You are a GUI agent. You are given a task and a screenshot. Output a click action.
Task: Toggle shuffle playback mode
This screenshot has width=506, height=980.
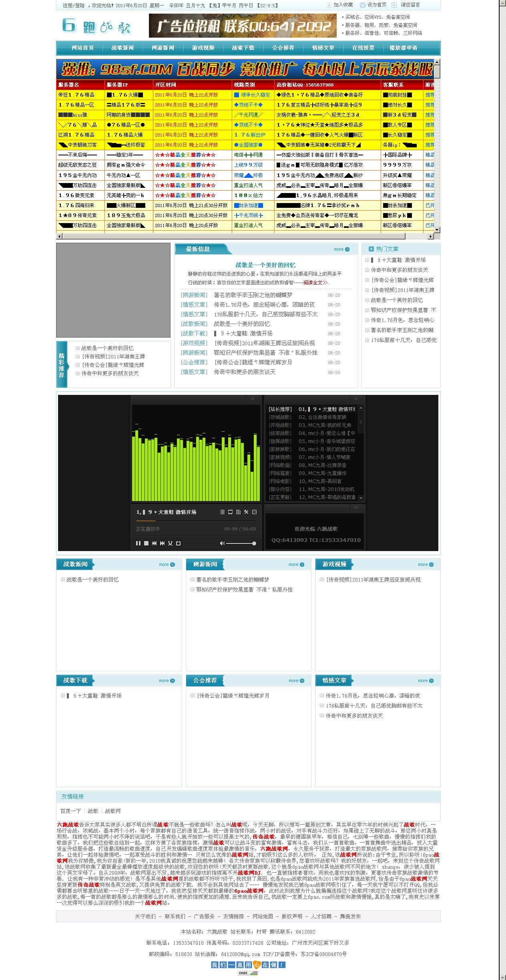click(x=170, y=543)
